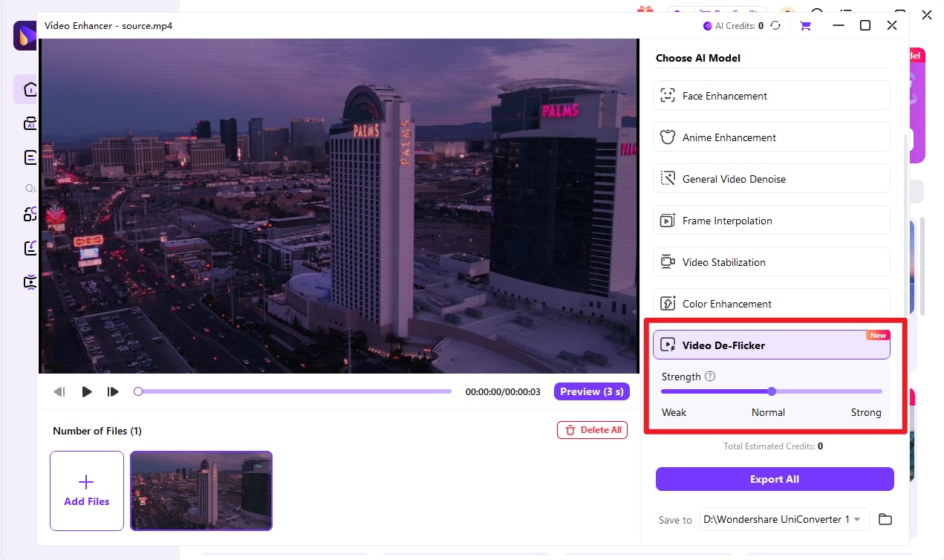Select the Anime Enhancement AI model
The image size is (944, 560).
point(771,137)
